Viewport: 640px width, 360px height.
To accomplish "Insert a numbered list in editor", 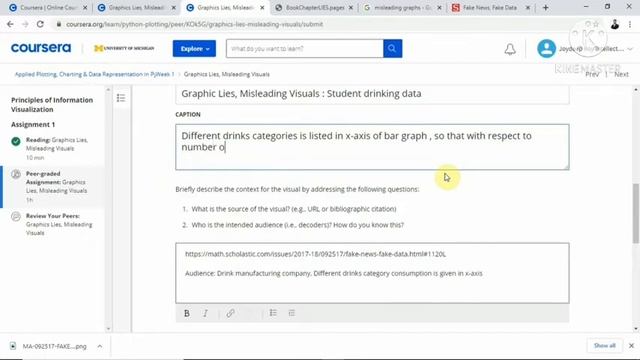I will click(x=291, y=313).
